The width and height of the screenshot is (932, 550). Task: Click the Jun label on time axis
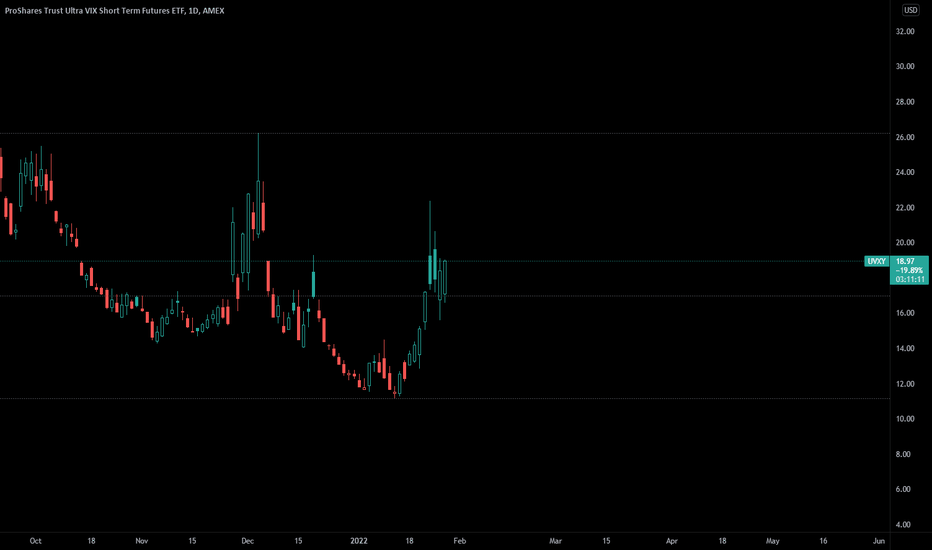[879, 541]
